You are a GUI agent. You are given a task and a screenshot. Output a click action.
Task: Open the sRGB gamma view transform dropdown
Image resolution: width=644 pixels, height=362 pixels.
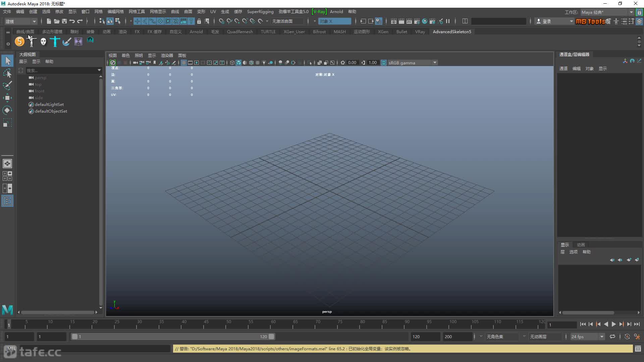click(413, 63)
